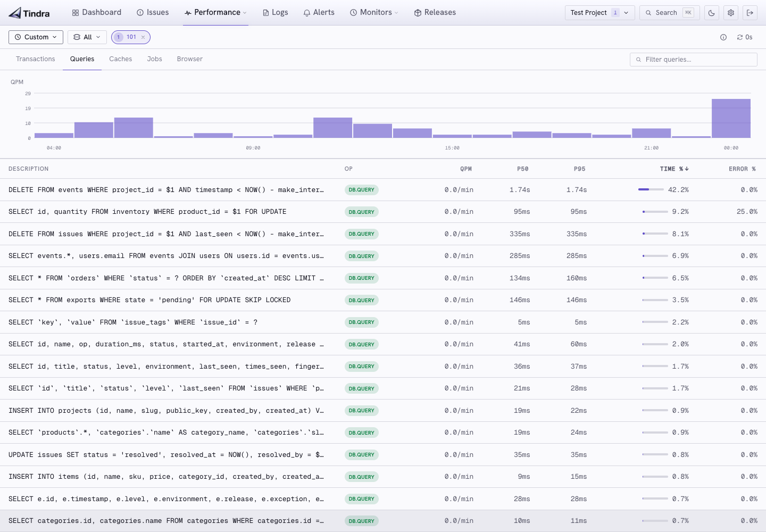766x532 pixels.
Task: Click the logout icon
Action: 750,13
